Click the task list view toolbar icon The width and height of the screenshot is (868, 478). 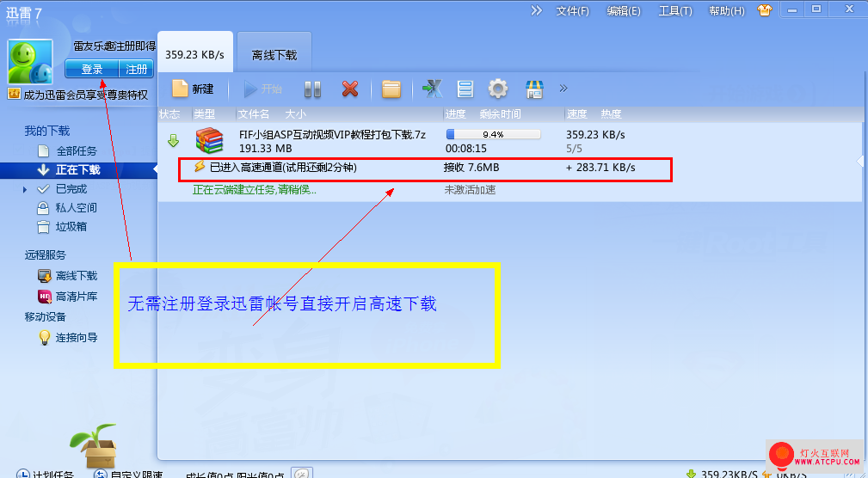465,89
